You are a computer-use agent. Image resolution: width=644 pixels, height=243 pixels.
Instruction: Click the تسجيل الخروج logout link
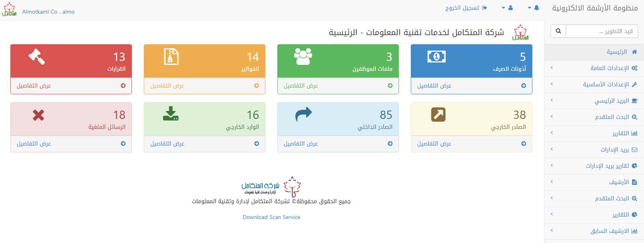click(x=466, y=8)
